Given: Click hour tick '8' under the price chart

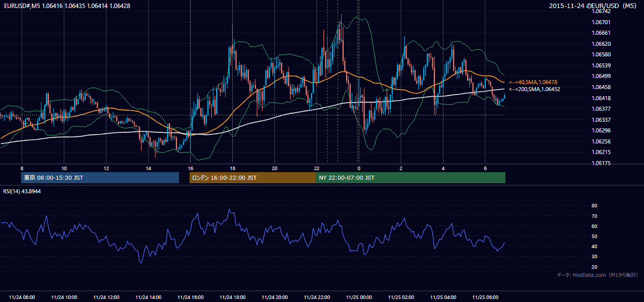Looking at the screenshot, I should pos(22,168).
